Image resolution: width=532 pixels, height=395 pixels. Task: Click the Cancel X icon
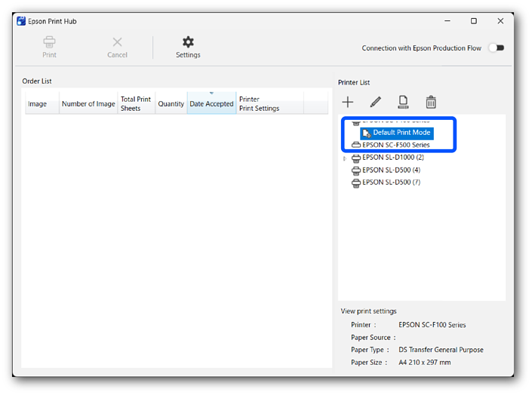click(x=117, y=42)
